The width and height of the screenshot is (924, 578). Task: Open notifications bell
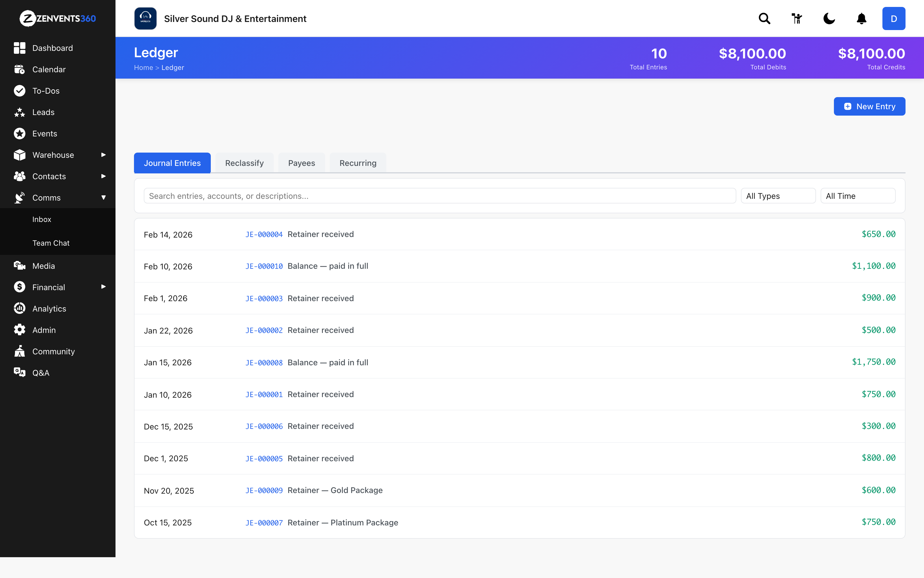(x=861, y=18)
